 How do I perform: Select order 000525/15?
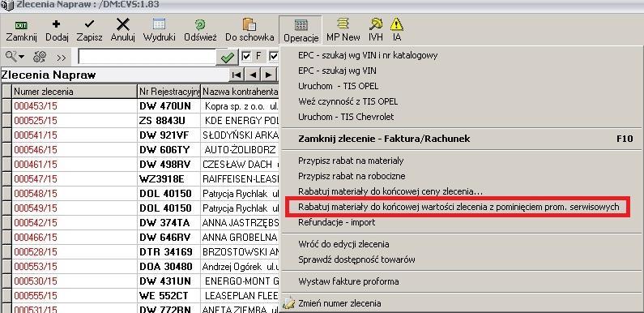pyautogui.click(x=36, y=121)
